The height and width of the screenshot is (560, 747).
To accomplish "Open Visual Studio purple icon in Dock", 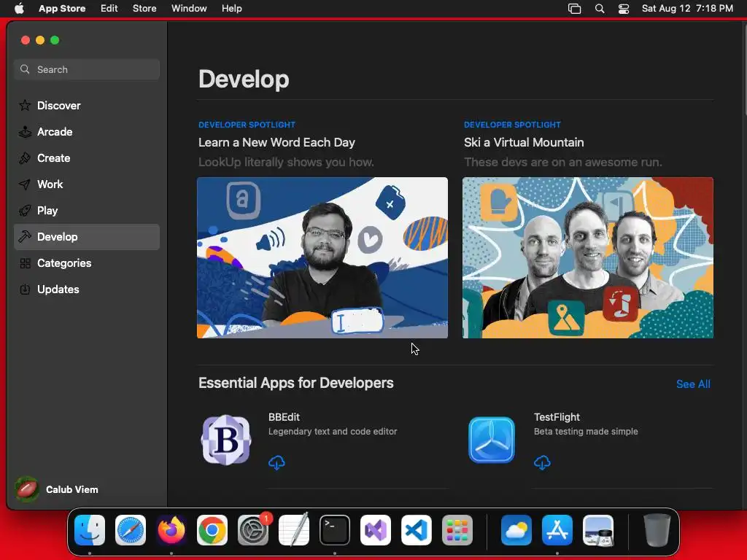I will [376, 530].
